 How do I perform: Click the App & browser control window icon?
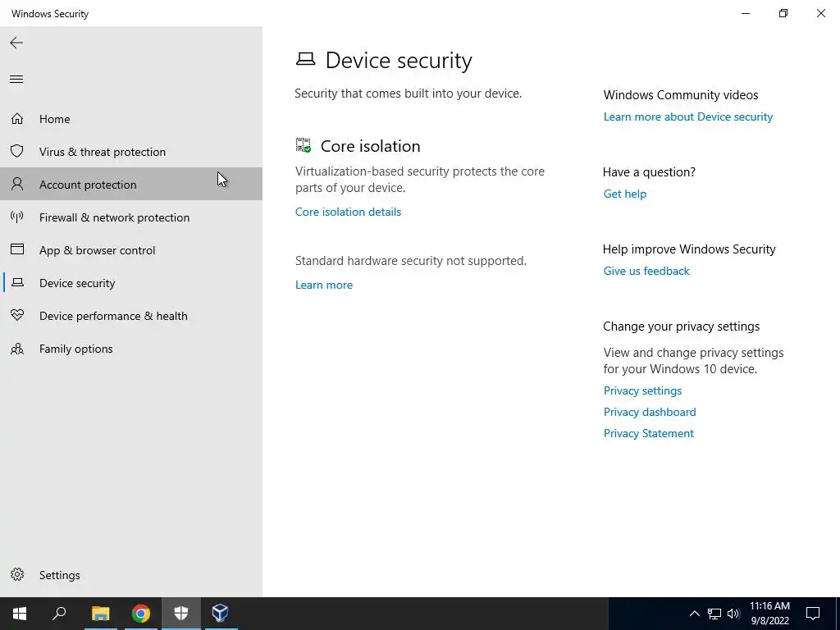point(17,249)
